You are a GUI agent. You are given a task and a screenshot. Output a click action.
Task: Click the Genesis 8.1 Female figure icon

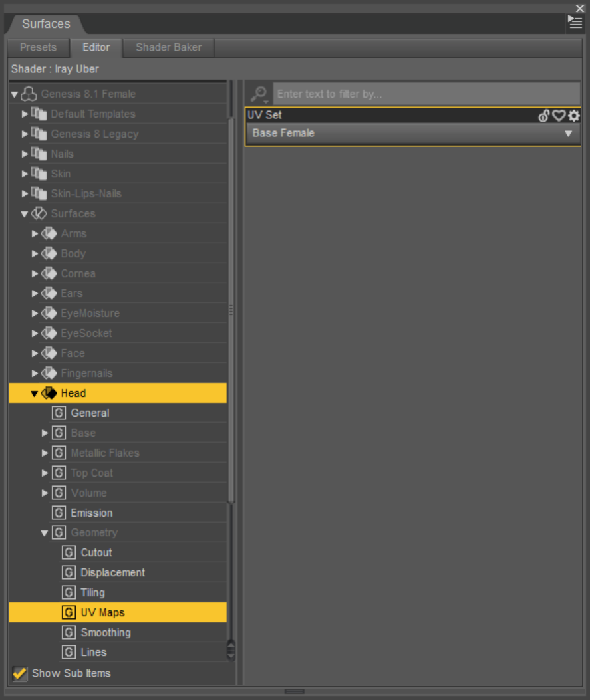29,94
